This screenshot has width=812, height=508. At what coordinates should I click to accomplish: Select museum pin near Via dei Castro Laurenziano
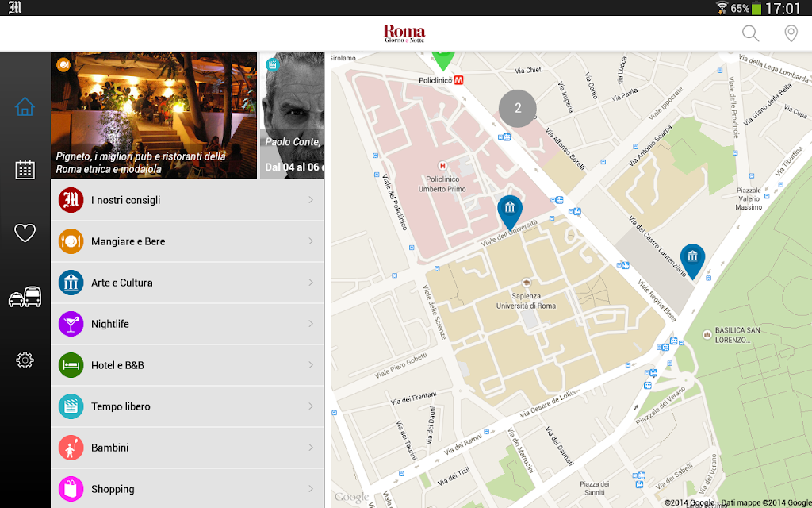coord(692,260)
